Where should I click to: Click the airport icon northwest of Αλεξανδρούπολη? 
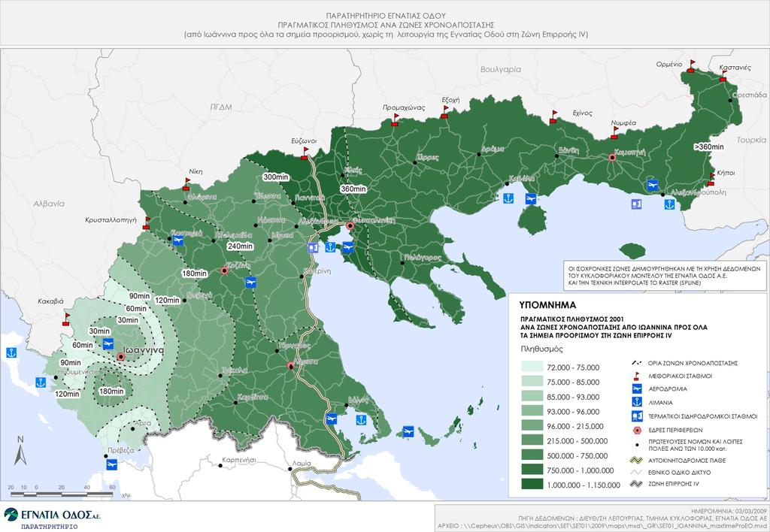(652, 185)
